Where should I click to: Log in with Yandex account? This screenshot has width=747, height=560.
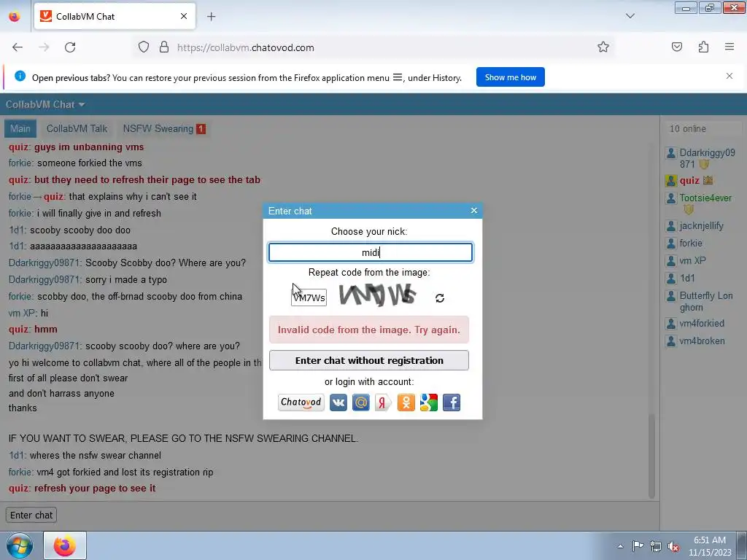tap(383, 402)
